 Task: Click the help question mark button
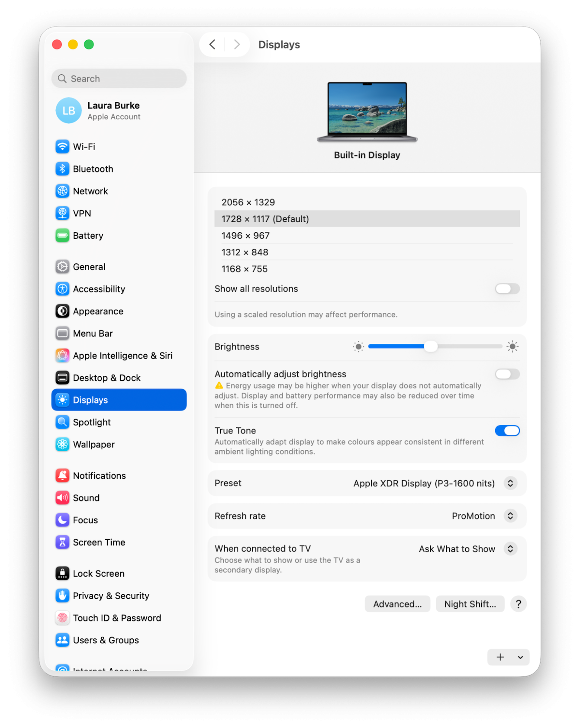point(518,604)
